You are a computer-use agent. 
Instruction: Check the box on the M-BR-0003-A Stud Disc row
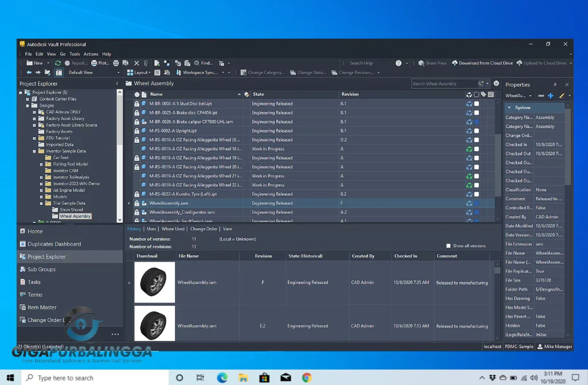(477, 104)
